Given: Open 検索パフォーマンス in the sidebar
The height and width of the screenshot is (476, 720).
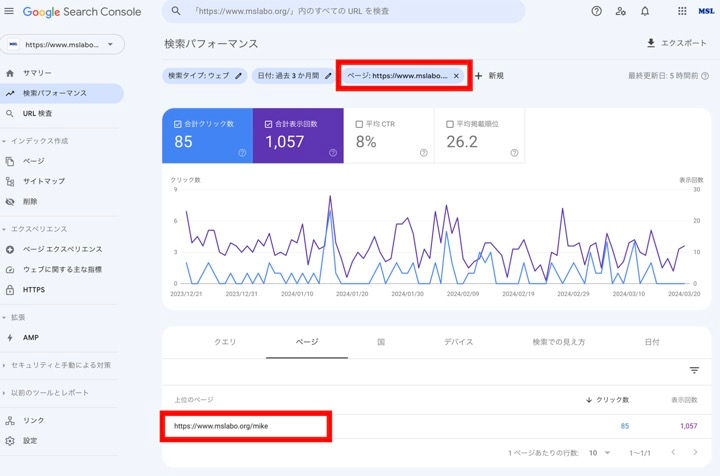Looking at the screenshot, I should [x=62, y=93].
